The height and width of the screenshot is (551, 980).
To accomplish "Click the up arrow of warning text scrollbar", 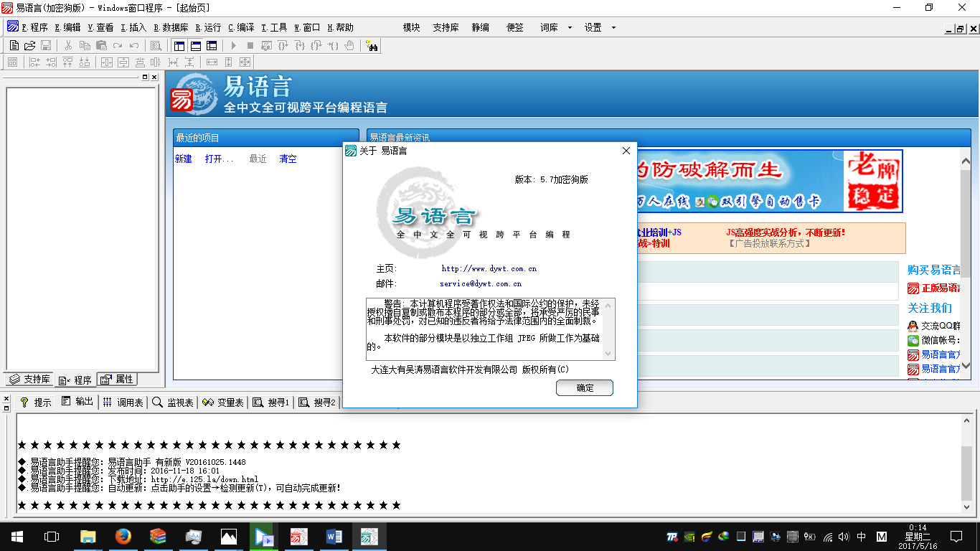I will 608,305.
